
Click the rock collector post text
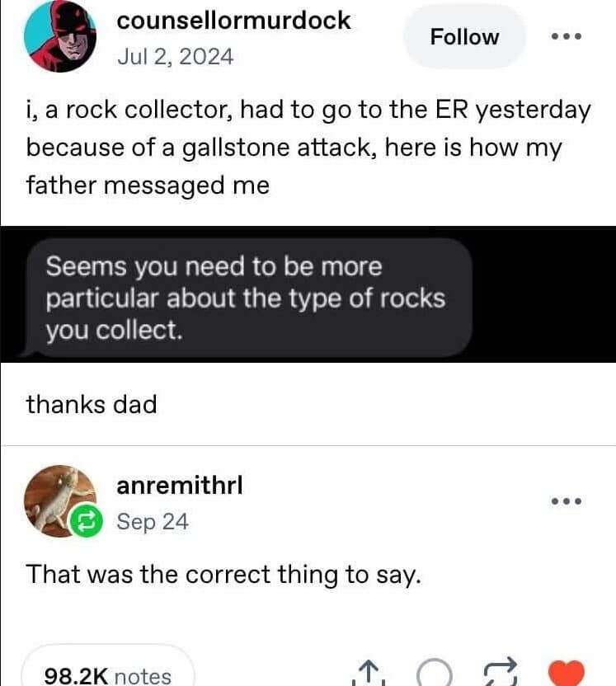(x=308, y=148)
